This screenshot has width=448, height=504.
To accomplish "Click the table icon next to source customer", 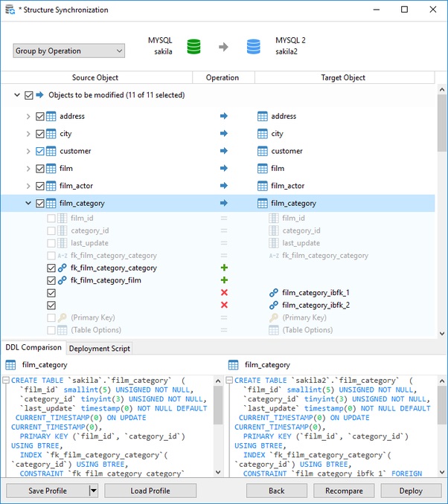I will point(51,151).
